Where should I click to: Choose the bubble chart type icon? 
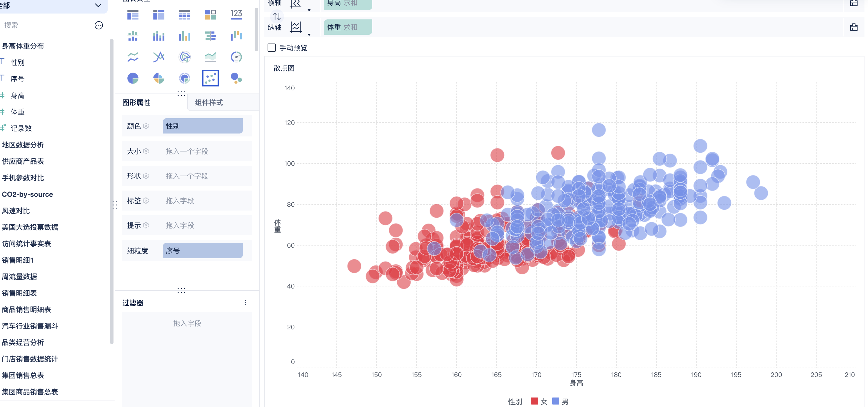[x=236, y=78]
